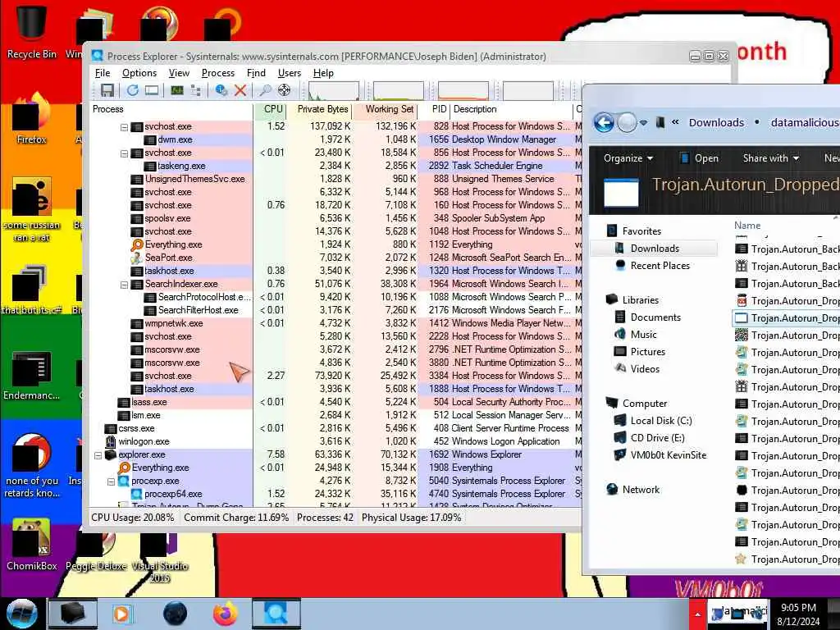Open process Properties toolbar icon

click(x=221, y=90)
